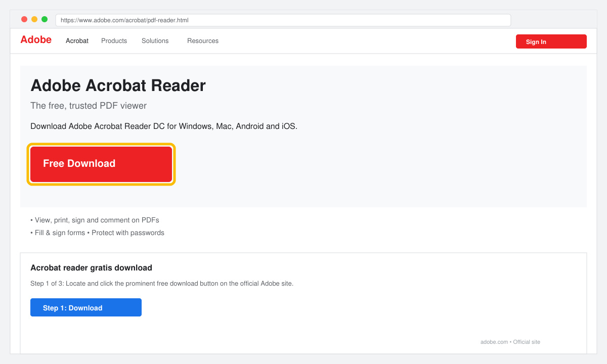This screenshot has width=607, height=364.
Task: Open the Resources menu
Action: point(203,41)
